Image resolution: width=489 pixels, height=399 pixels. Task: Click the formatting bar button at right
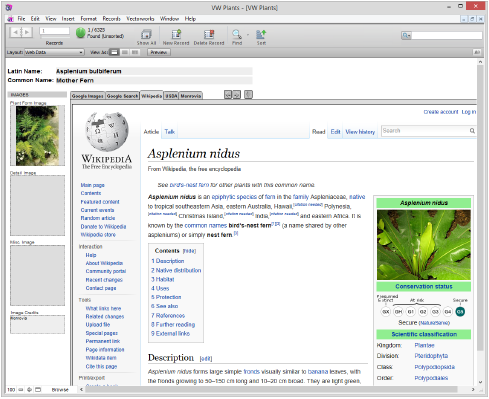click(x=477, y=52)
